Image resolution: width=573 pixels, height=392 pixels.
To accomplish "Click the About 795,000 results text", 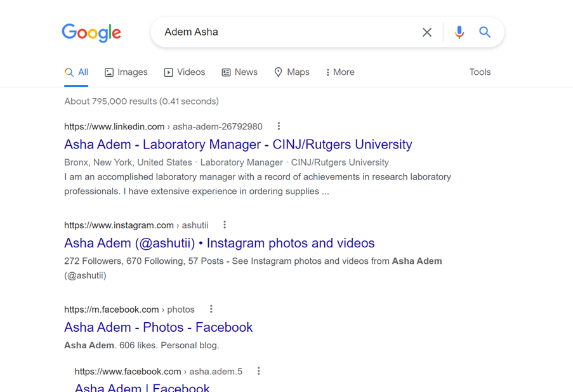I will pos(142,101).
